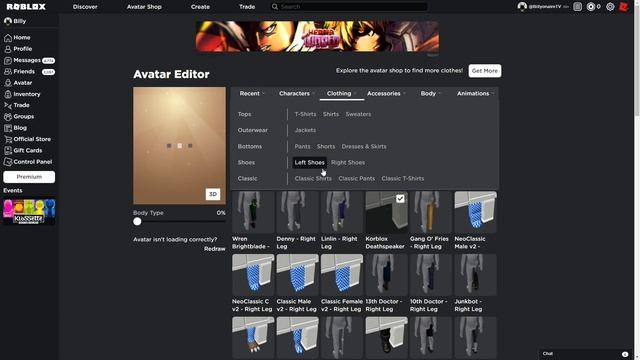
Task: Select Classic Shirts category
Action: point(313,179)
